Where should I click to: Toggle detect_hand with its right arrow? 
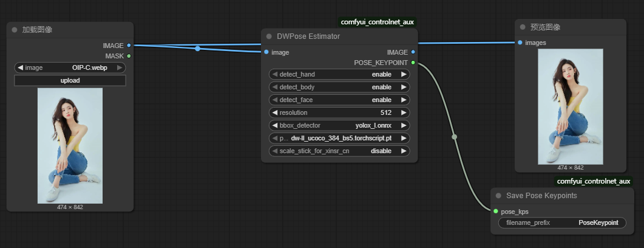point(404,74)
